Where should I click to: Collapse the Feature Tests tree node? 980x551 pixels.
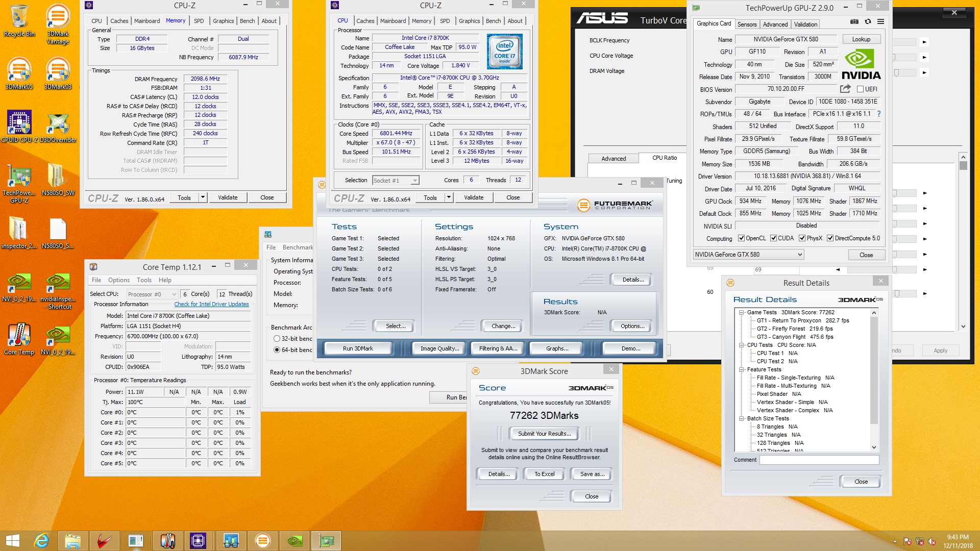tap(741, 369)
